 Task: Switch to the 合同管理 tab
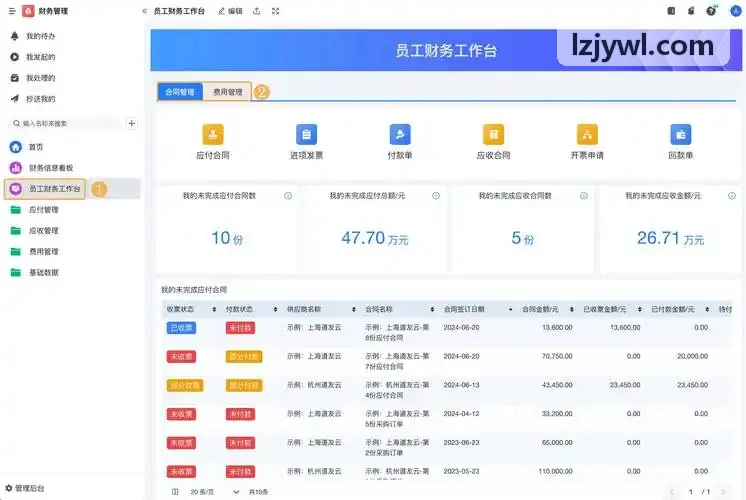tap(180, 92)
